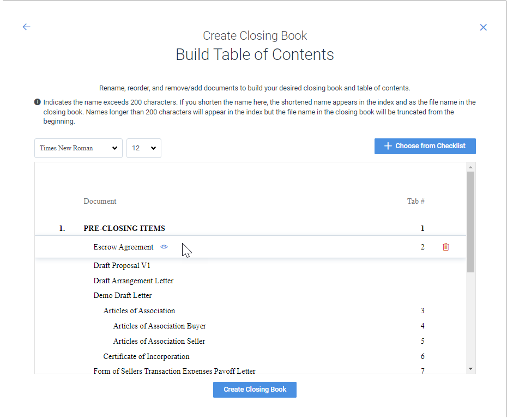Click the plus icon on Choose from Checklist
This screenshot has height=420, width=507.
(388, 146)
